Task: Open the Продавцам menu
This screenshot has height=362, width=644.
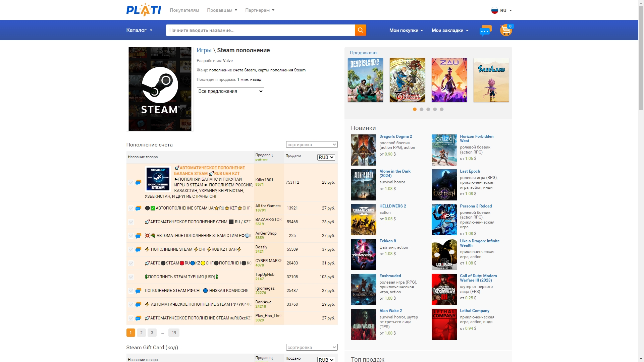Action: click(222, 10)
